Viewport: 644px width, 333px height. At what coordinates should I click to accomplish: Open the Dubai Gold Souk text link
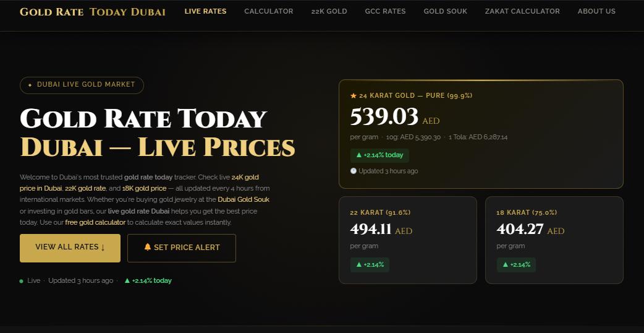pos(244,200)
